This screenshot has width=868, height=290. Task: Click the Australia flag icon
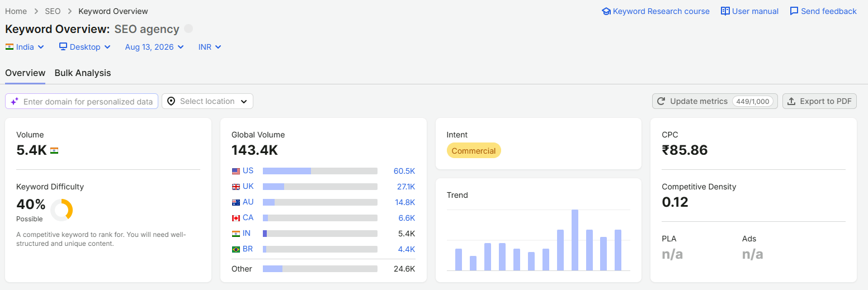tap(236, 202)
